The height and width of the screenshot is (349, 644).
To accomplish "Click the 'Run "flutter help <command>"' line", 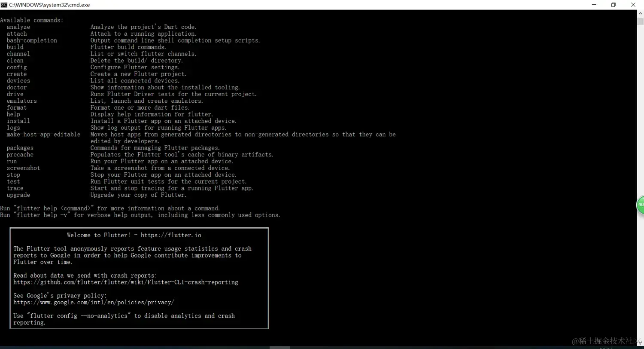I will point(110,208).
